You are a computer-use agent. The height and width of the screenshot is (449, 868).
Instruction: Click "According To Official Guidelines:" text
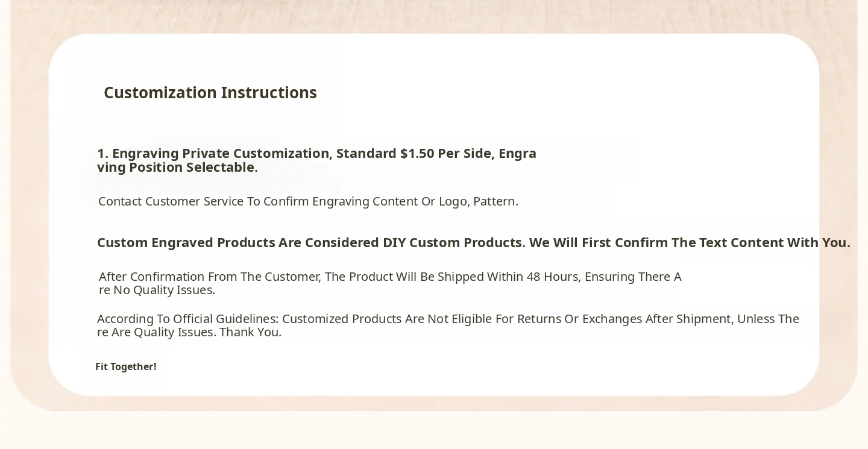(x=187, y=319)
